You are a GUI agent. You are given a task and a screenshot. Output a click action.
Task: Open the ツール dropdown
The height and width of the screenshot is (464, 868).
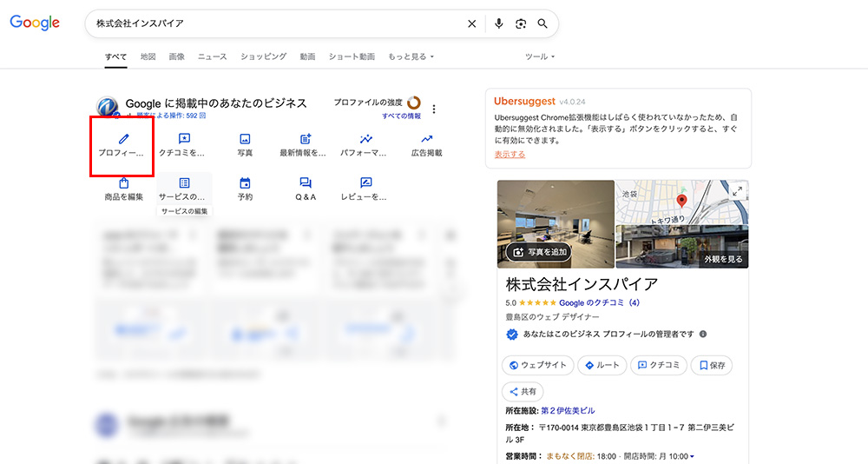click(540, 56)
